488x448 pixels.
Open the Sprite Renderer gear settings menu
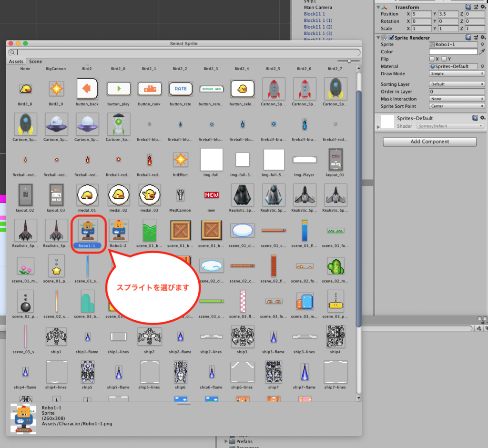(482, 38)
